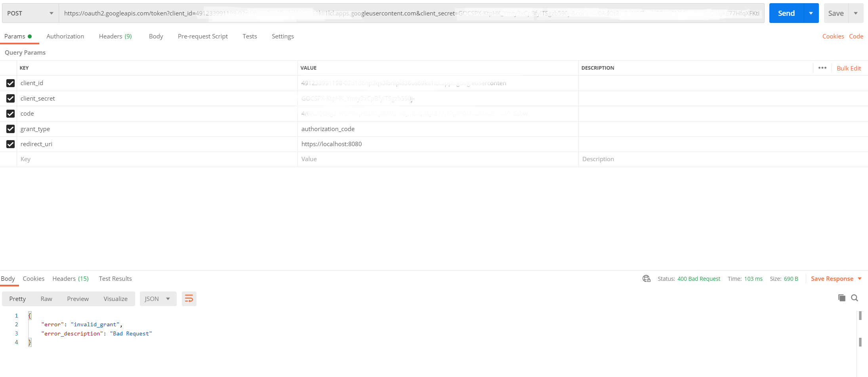This screenshot has width=868, height=377.
Task: Open the Tests tab
Action: click(x=250, y=36)
